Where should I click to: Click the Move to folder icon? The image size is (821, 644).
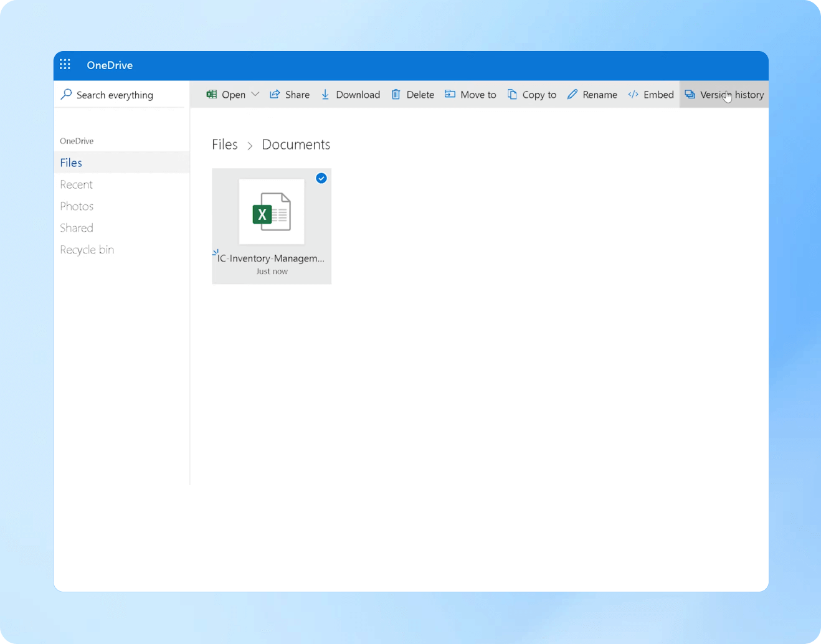[x=450, y=94]
